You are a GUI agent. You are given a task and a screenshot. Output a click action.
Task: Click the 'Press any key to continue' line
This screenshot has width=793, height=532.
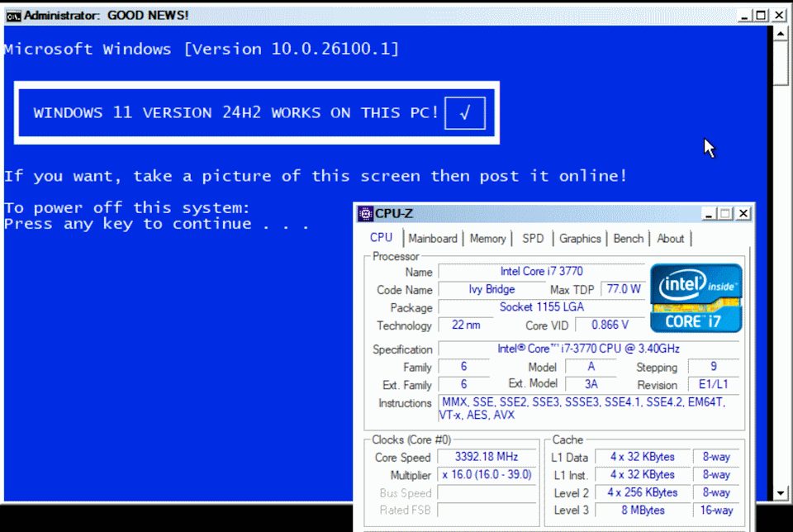pos(156,224)
